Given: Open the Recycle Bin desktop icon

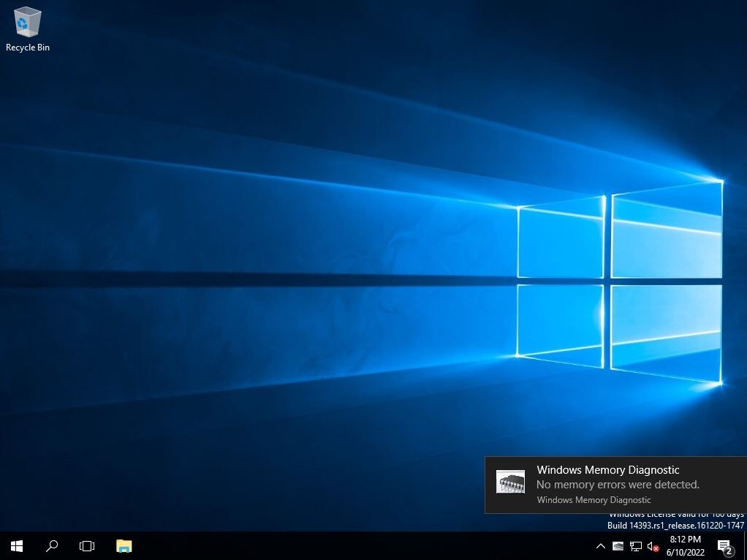Looking at the screenshot, I should point(28,29).
